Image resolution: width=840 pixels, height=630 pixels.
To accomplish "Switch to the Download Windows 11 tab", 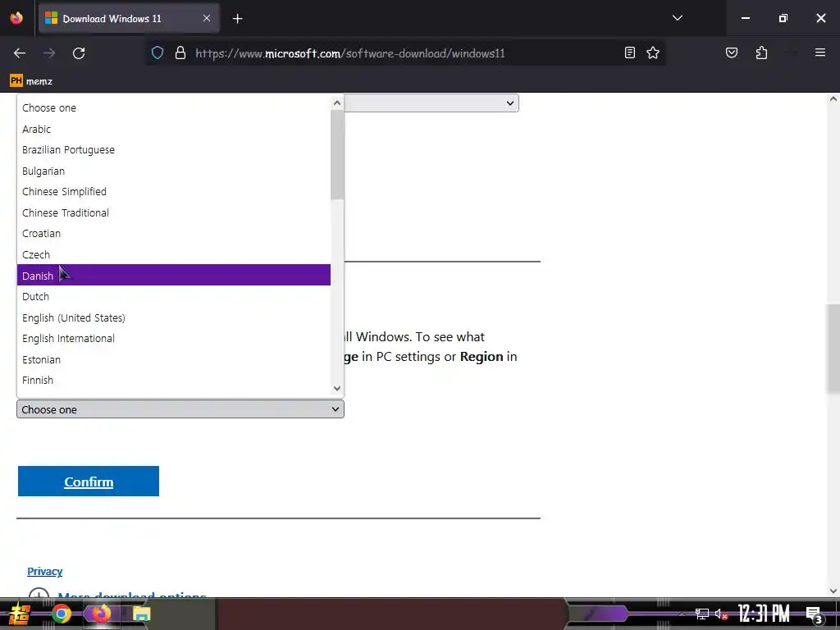I will [x=129, y=19].
